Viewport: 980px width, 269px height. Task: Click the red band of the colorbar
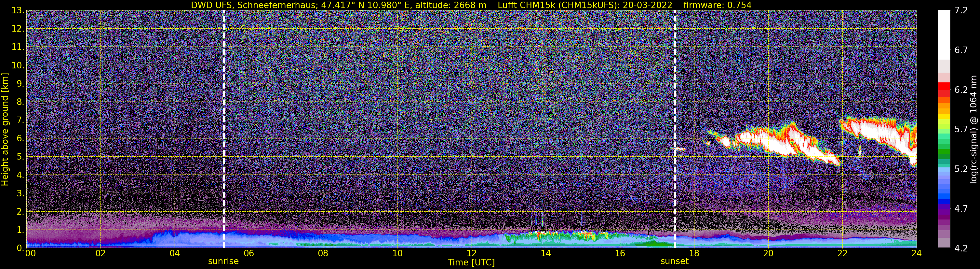point(944,90)
